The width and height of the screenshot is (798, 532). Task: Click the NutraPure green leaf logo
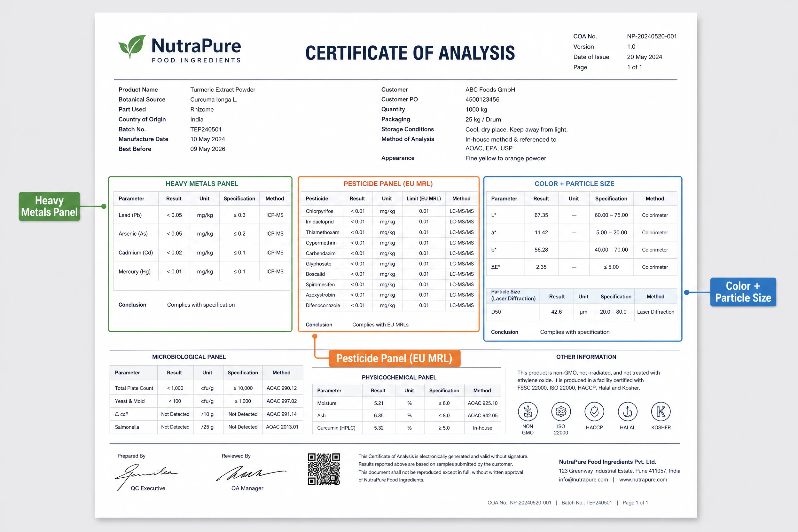coord(132,46)
